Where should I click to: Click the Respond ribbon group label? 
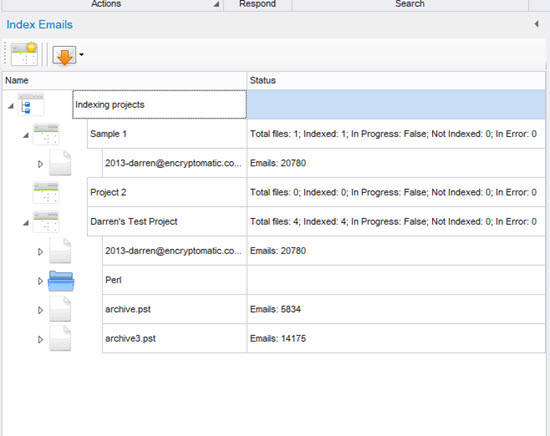coord(257,4)
